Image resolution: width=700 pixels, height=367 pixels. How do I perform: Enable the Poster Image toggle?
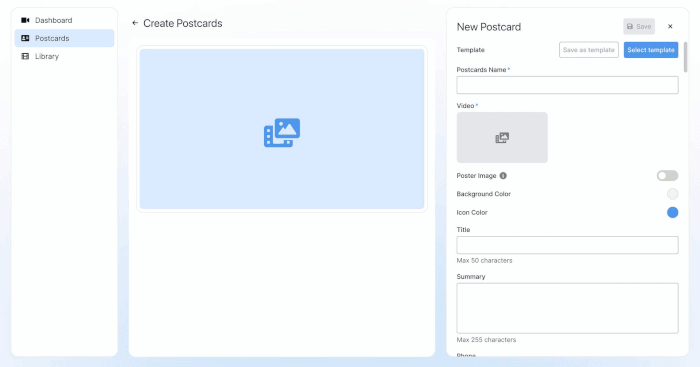click(x=667, y=175)
